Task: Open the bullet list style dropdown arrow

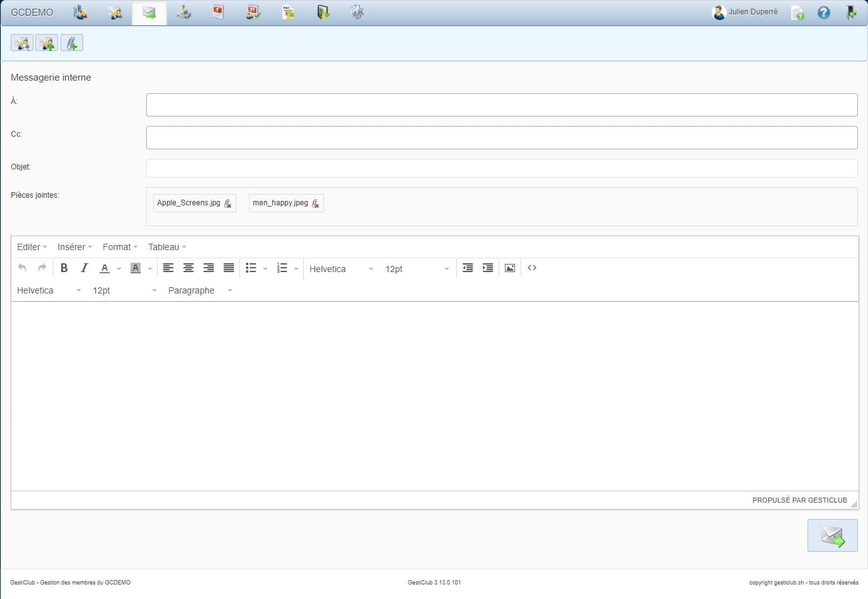Action: coord(265,269)
